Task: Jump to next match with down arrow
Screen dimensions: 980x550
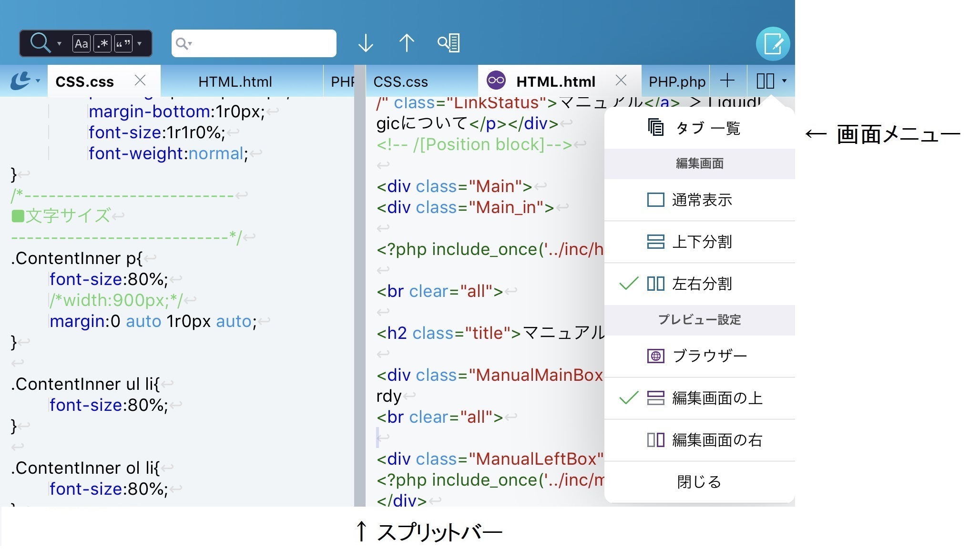Action: point(366,43)
